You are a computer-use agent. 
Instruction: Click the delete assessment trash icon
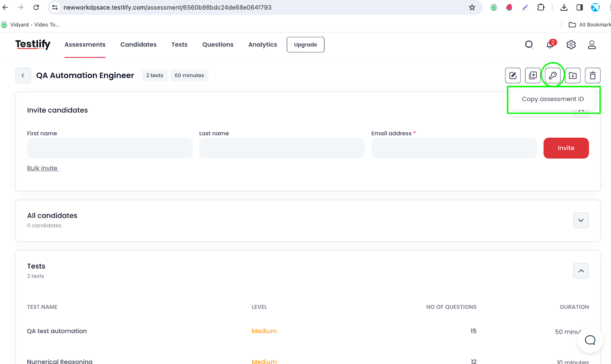(x=593, y=76)
